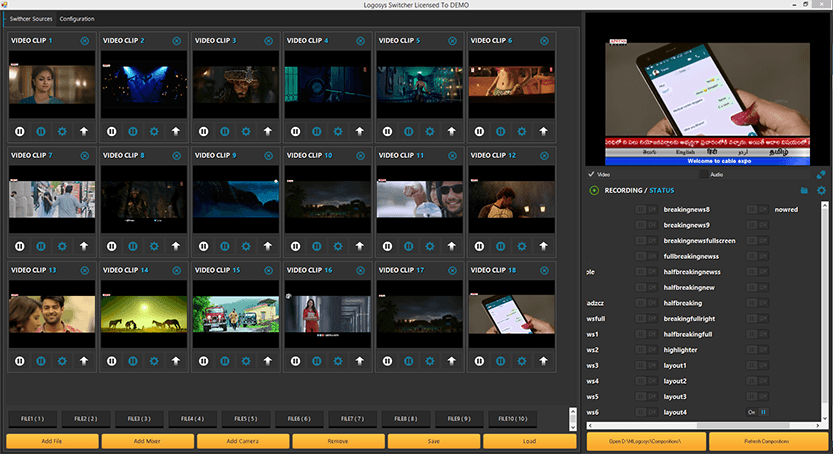Close Video Clip 5 using its X icon

(x=452, y=41)
